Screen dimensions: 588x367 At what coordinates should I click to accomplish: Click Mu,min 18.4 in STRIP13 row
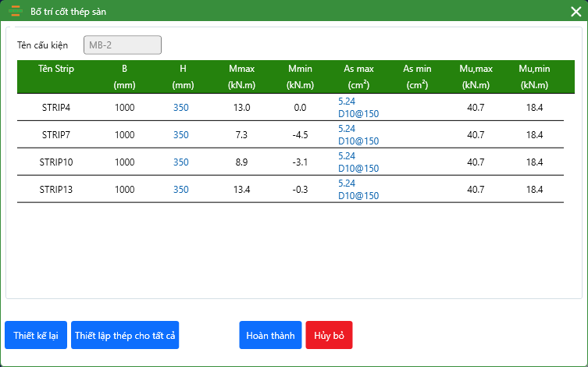click(x=534, y=190)
